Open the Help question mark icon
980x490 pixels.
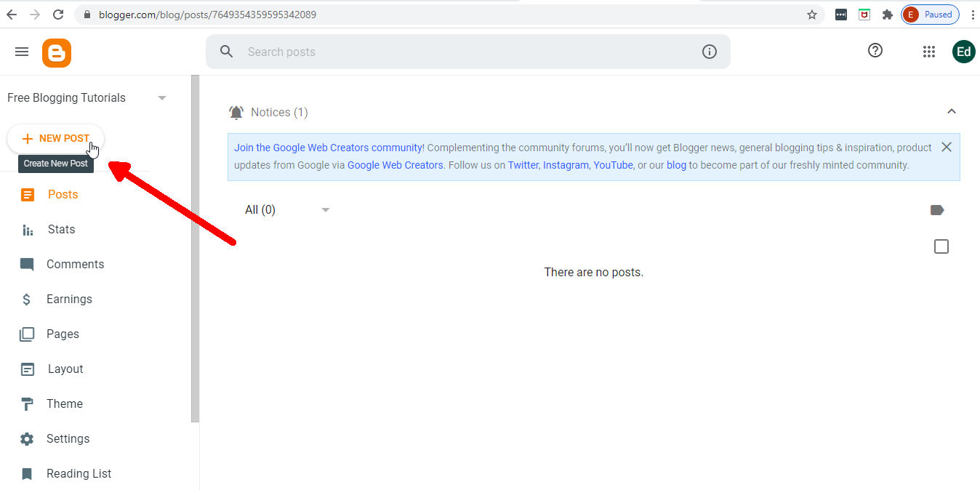tap(875, 50)
